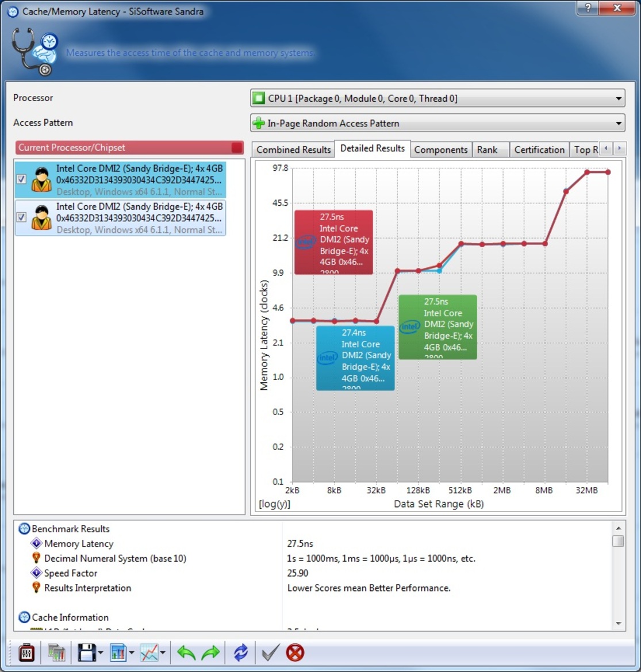Image resolution: width=641 pixels, height=672 pixels.
Task: Go back with the green left arrow
Action: click(x=186, y=652)
